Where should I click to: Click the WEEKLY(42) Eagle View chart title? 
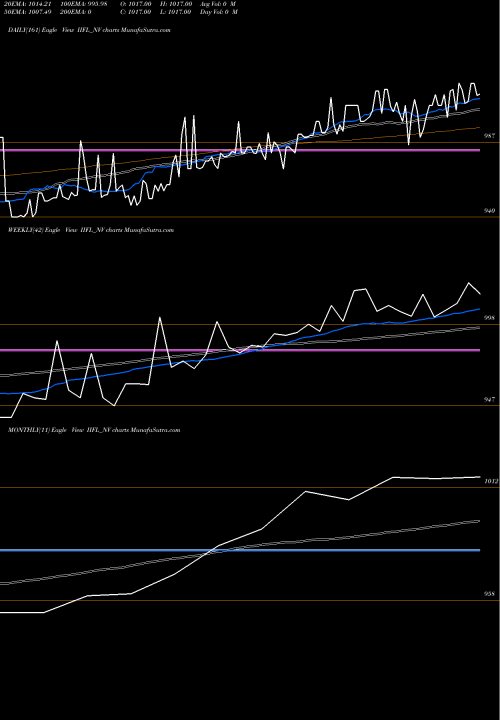click(x=91, y=230)
